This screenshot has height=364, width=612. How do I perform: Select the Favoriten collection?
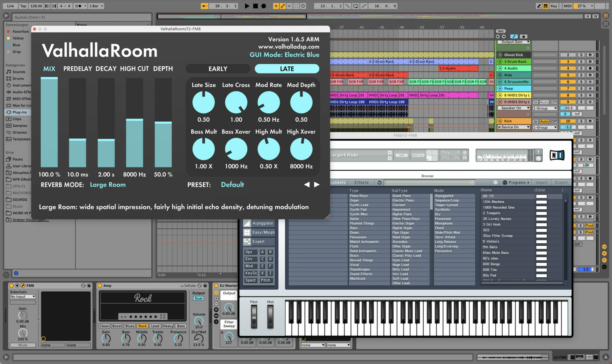tap(20, 32)
